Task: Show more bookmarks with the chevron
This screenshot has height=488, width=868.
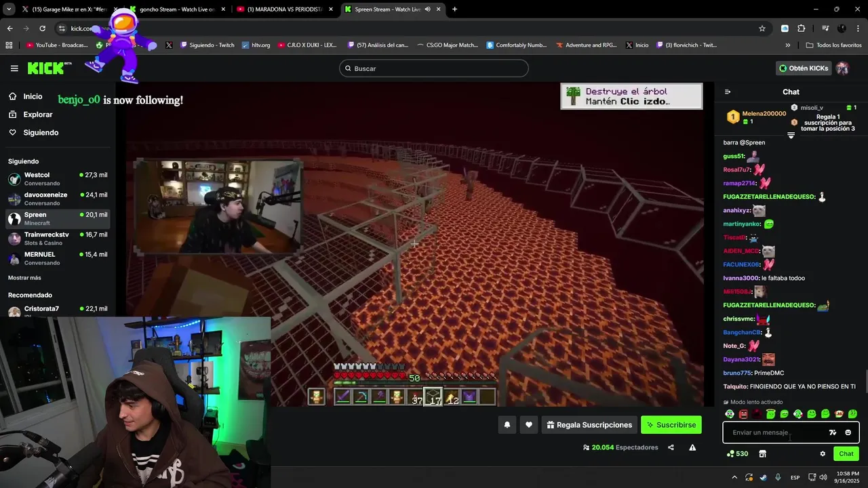Action: coord(788,45)
